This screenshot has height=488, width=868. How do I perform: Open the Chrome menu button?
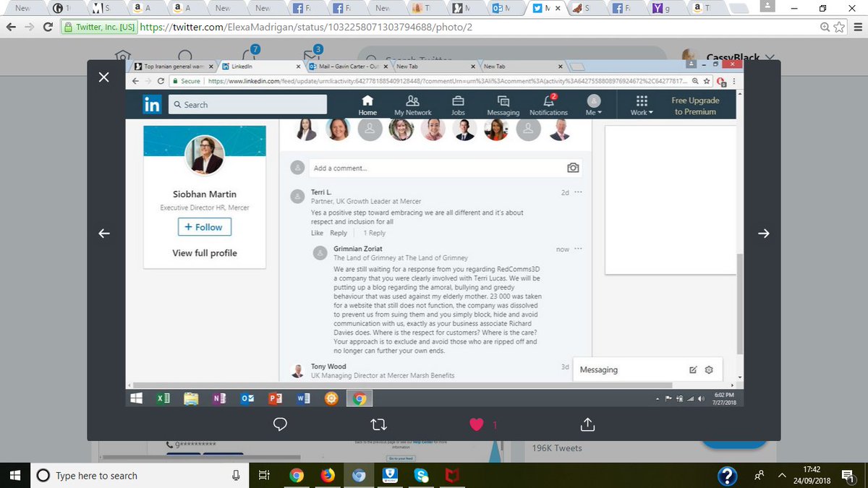coord(857,27)
